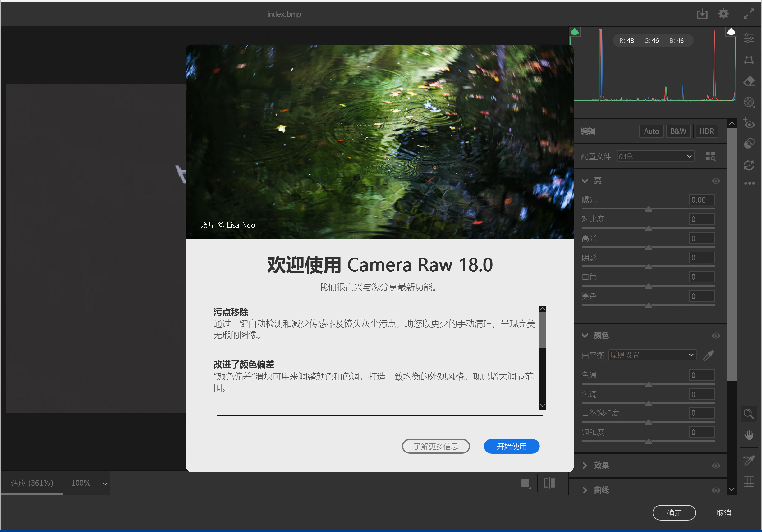The width and height of the screenshot is (762, 532).
Task: Click the 了解更多信息 button
Action: point(435,446)
